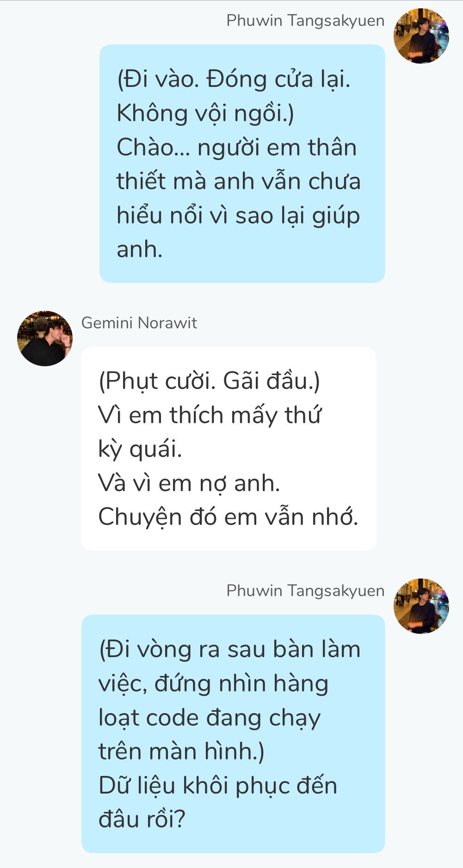Click the text 'Chào... người em thân'

pos(237,148)
